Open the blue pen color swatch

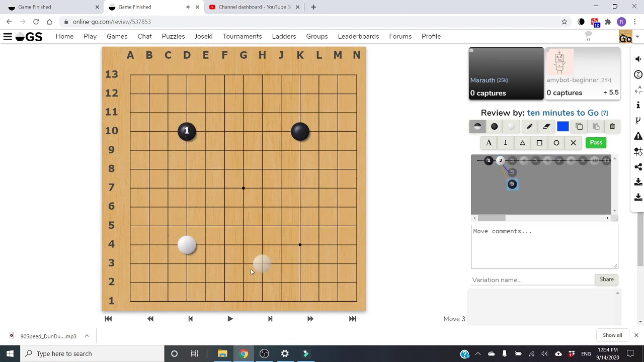pos(563,127)
